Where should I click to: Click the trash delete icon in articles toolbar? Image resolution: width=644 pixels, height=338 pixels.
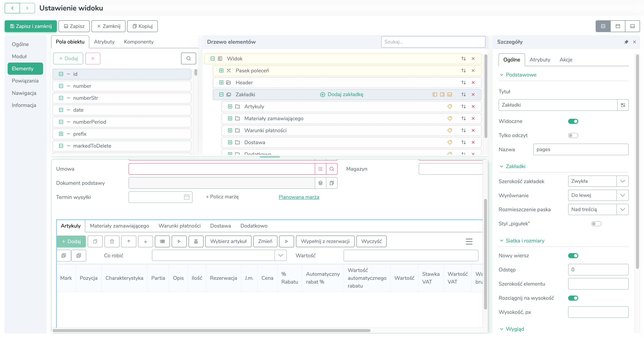coord(112,241)
